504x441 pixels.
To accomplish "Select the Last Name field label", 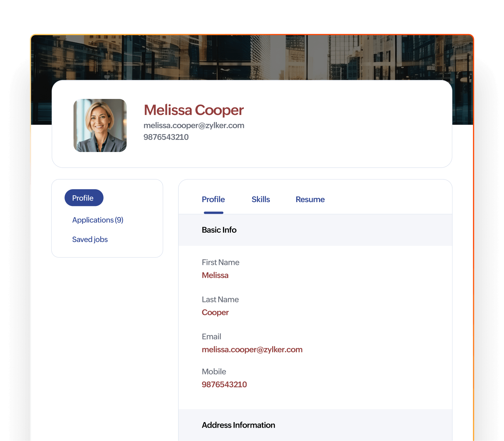I will (220, 299).
